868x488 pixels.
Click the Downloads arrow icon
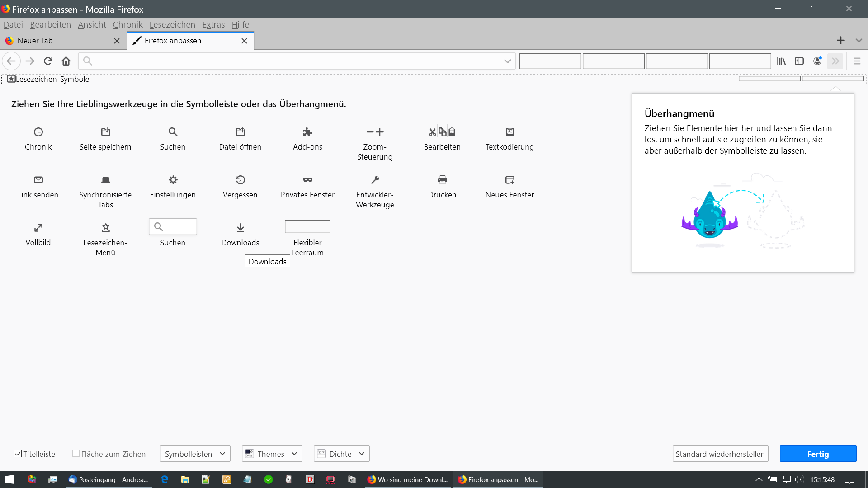click(x=240, y=228)
